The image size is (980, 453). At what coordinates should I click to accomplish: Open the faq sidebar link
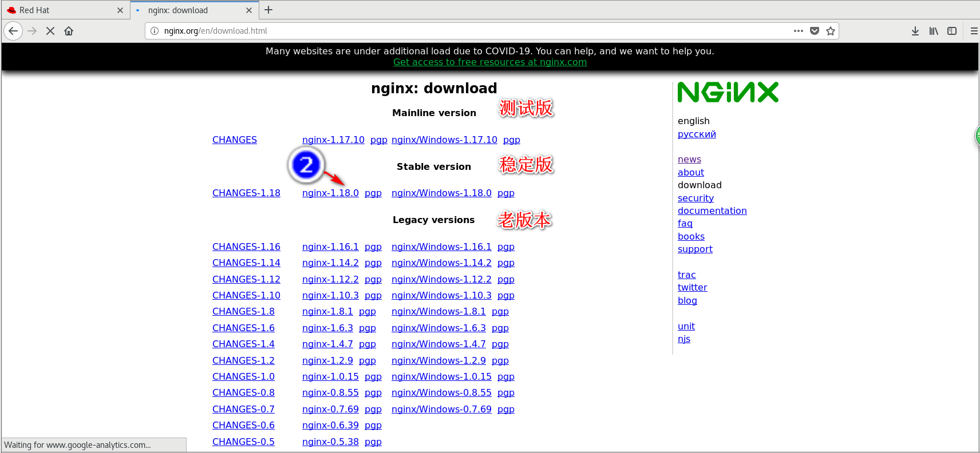click(685, 223)
